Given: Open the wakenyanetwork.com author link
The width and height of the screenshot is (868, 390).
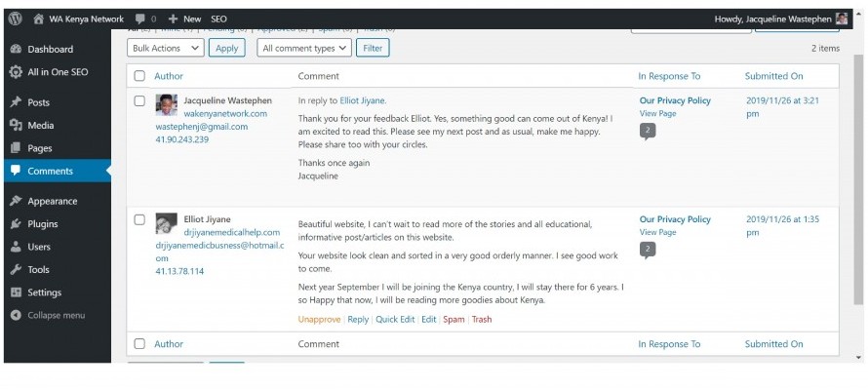Looking at the screenshot, I should point(225,113).
